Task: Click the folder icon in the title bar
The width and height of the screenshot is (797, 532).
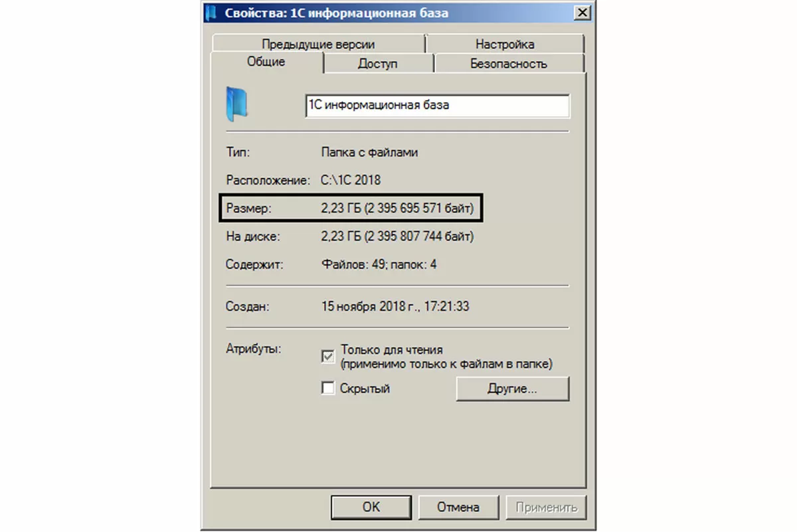Action: click(211, 13)
